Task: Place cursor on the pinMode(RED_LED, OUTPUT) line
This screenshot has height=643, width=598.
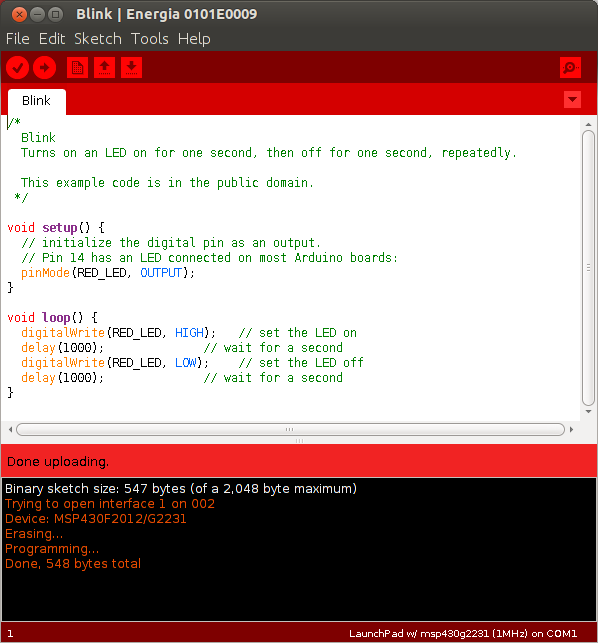Action: point(108,273)
